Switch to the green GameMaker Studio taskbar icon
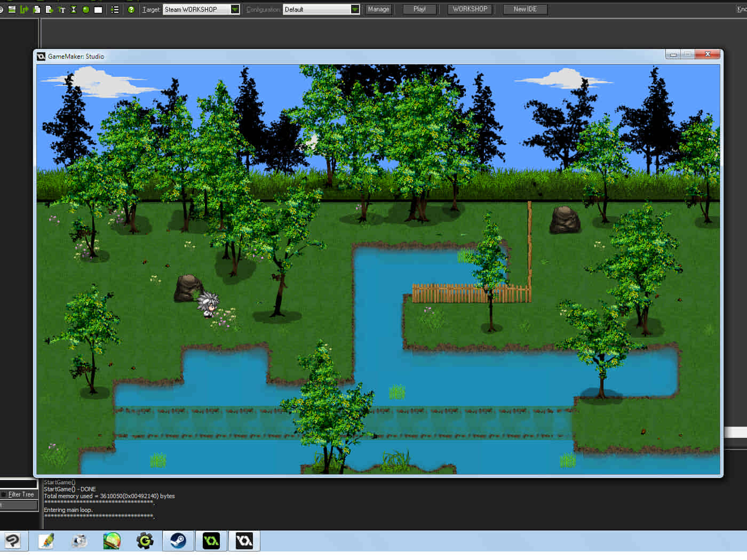Viewport: 747px width, 560px height. point(211,541)
